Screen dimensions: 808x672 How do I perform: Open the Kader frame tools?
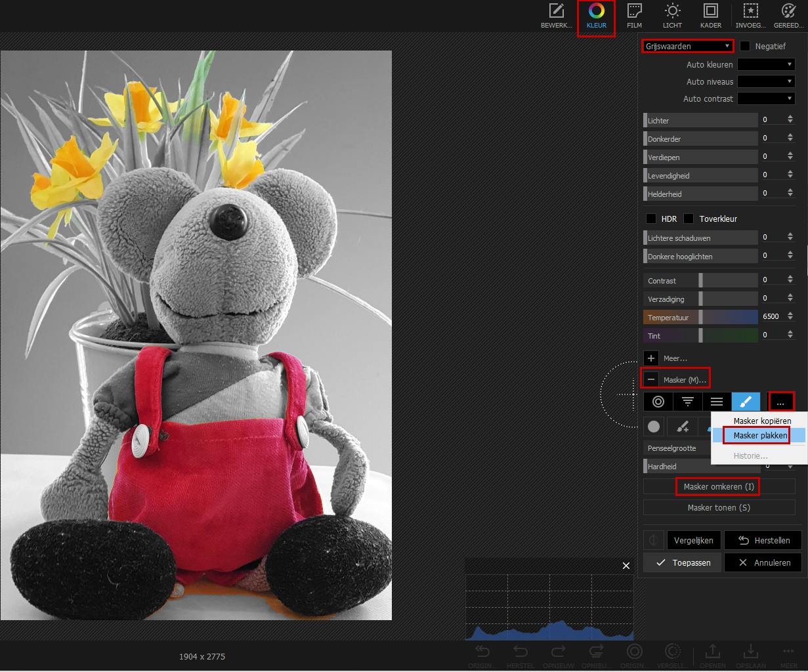coord(710,17)
